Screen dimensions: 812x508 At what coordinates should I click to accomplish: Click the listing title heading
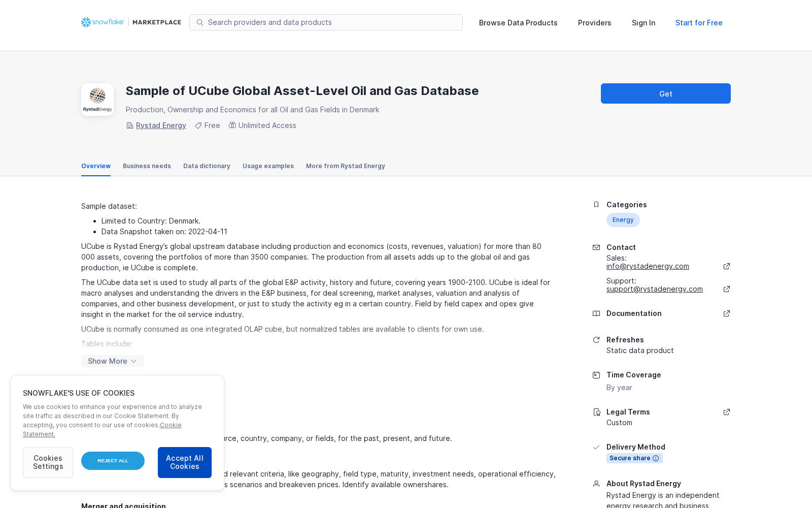click(x=302, y=91)
